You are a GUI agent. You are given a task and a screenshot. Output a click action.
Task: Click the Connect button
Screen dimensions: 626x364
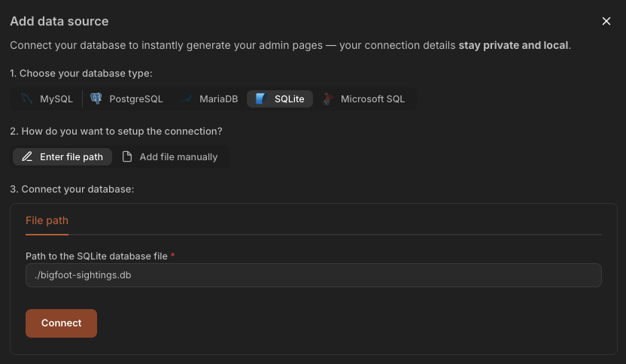pyautogui.click(x=61, y=323)
